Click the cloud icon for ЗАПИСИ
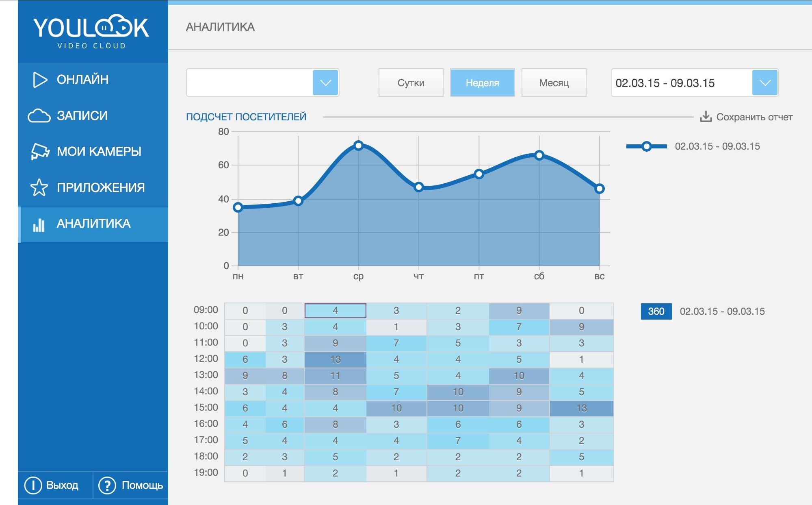The height and width of the screenshot is (505, 812). pyautogui.click(x=39, y=116)
